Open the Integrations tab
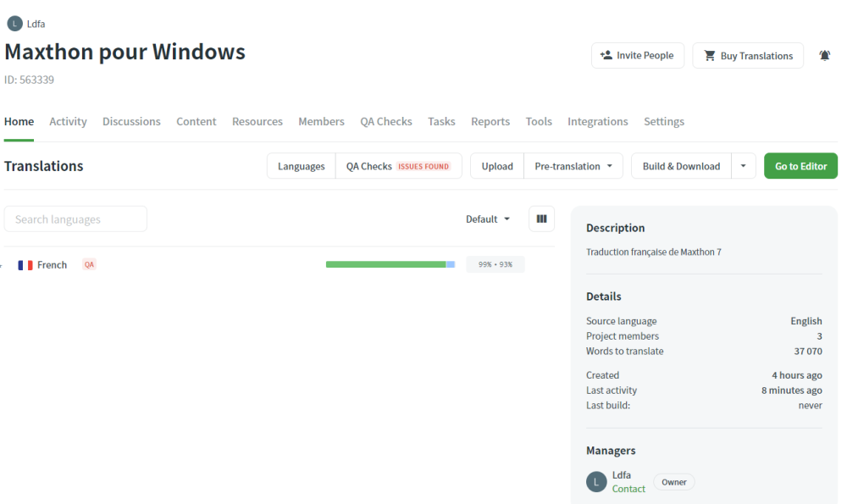Screen dimensions: 847x504 [x=597, y=121]
